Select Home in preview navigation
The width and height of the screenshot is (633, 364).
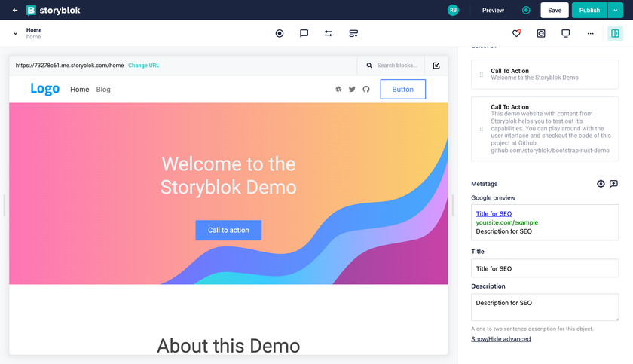[x=80, y=90]
